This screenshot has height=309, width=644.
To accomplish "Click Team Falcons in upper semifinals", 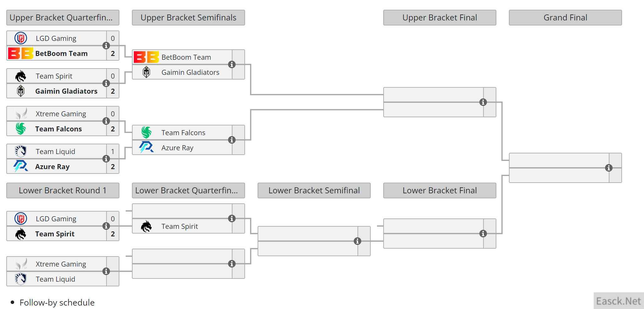I will tap(183, 133).
